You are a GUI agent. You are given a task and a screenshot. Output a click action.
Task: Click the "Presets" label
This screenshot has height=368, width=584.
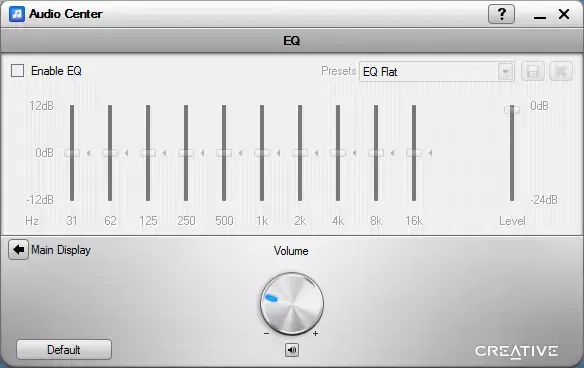(339, 71)
